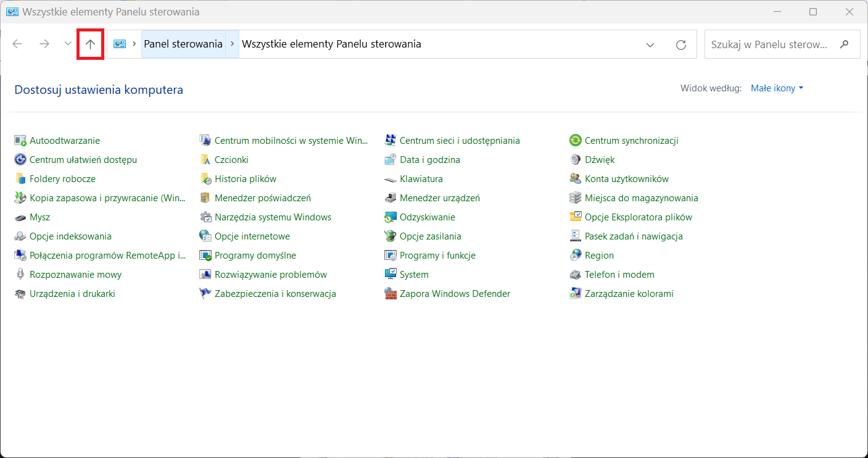Screen dimensions: 868x458
Task: Click the search magnifier icon
Action: (x=845, y=44)
